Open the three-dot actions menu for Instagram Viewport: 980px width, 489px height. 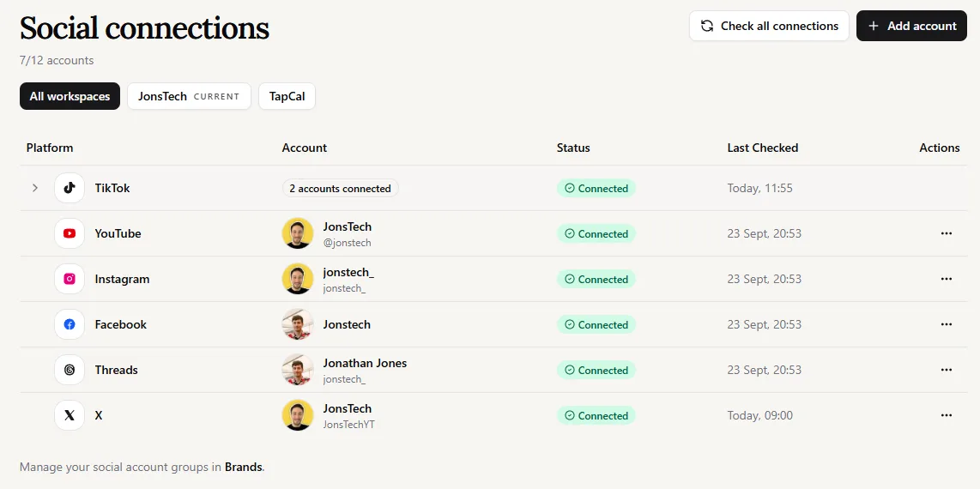[x=947, y=279]
